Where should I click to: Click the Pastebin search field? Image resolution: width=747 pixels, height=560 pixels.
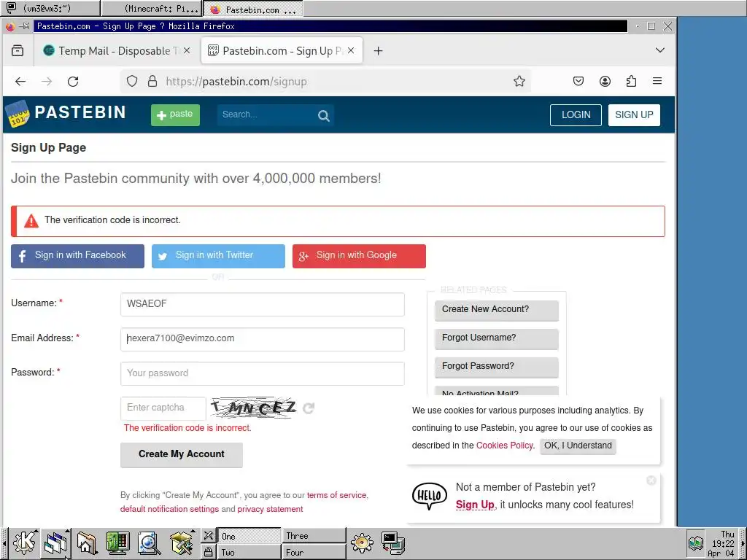point(267,114)
